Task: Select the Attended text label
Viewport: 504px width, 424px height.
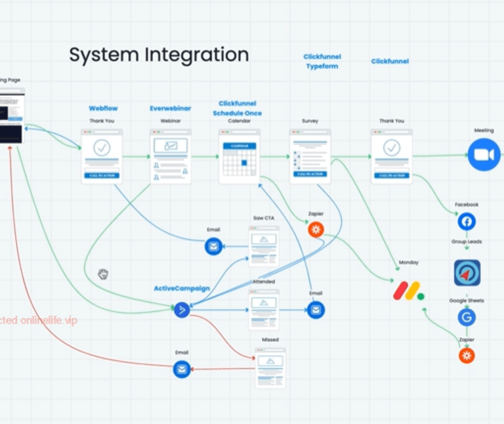Action: point(264,282)
